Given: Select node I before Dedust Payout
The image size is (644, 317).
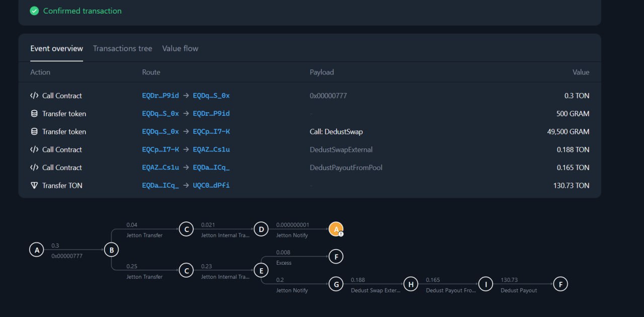Looking at the screenshot, I should click(x=486, y=284).
